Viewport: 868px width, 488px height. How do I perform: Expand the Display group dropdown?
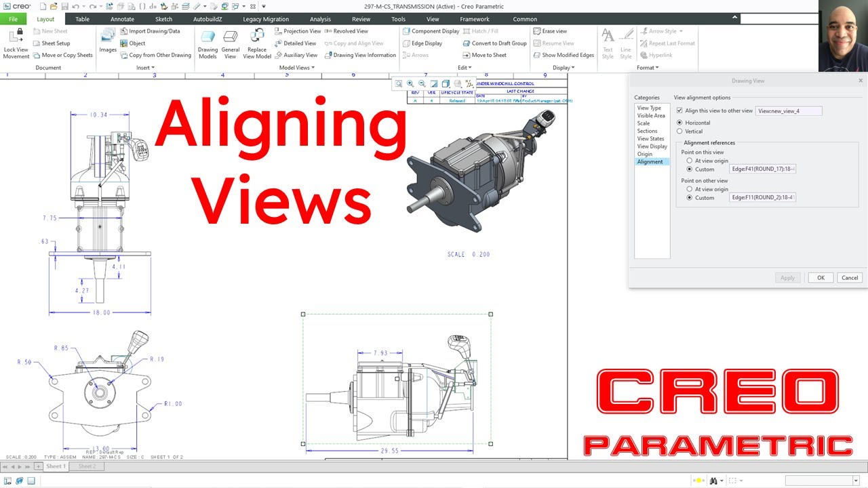564,68
